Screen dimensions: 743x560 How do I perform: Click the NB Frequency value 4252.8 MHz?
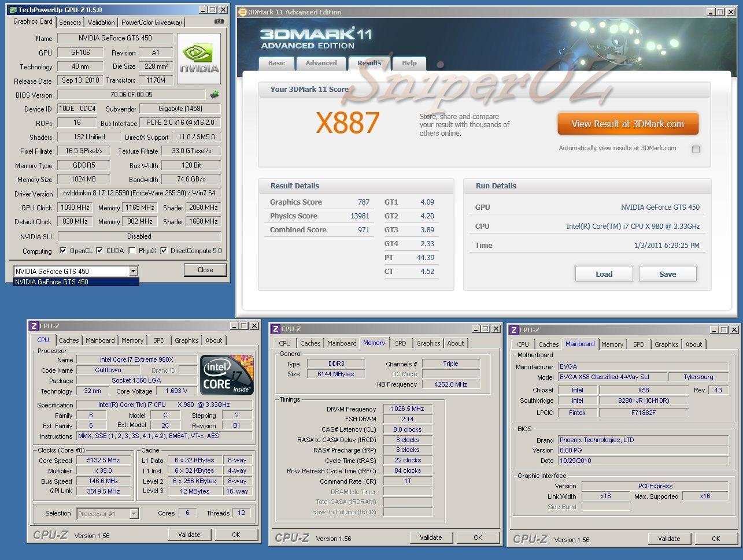[451, 384]
